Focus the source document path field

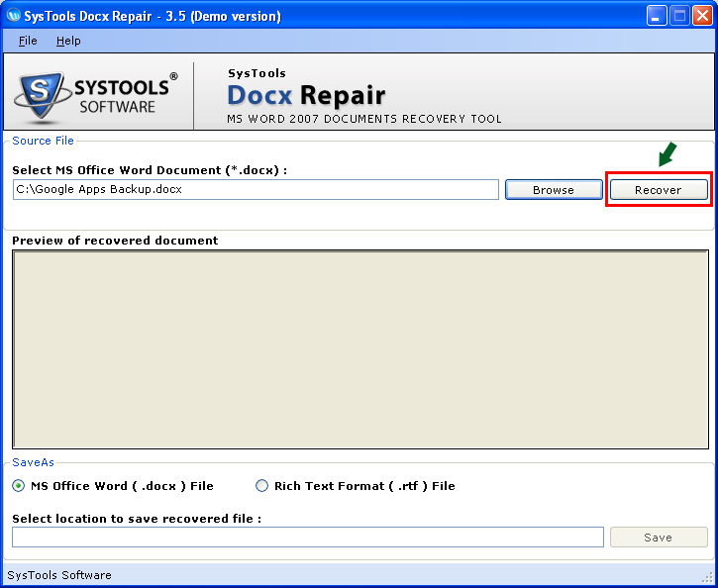(256, 189)
